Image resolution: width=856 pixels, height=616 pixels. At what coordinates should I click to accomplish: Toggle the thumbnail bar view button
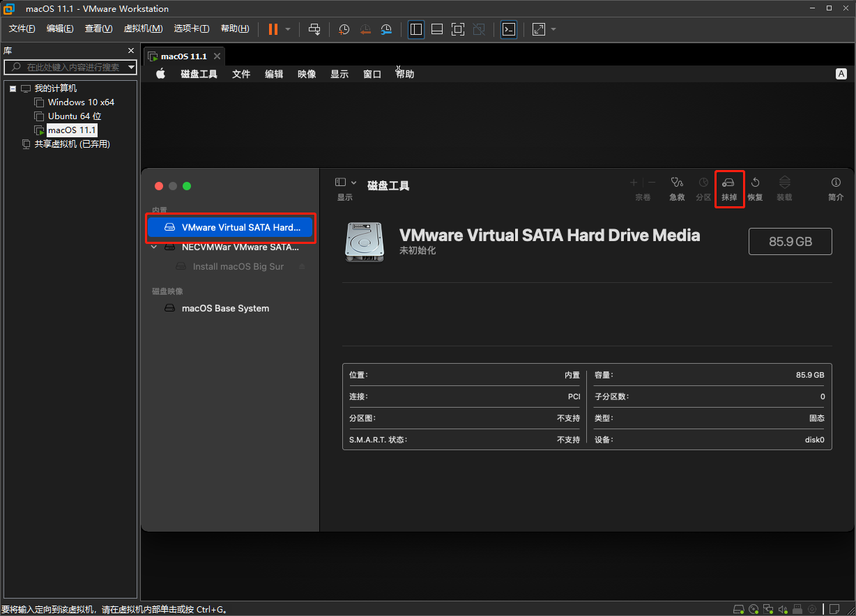pyautogui.click(x=437, y=29)
